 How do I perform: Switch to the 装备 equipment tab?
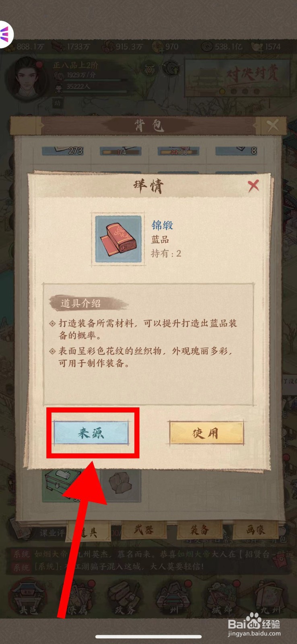200,530
